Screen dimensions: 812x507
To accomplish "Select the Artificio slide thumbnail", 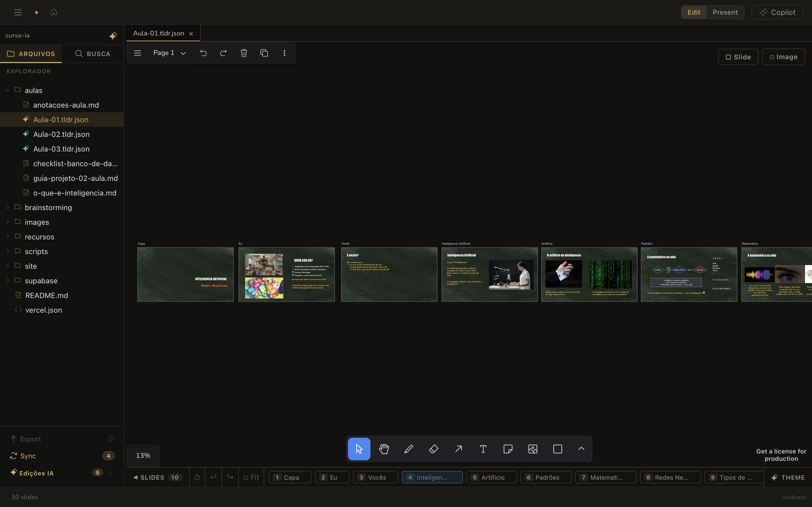I will pyautogui.click(x=589, y=274).
